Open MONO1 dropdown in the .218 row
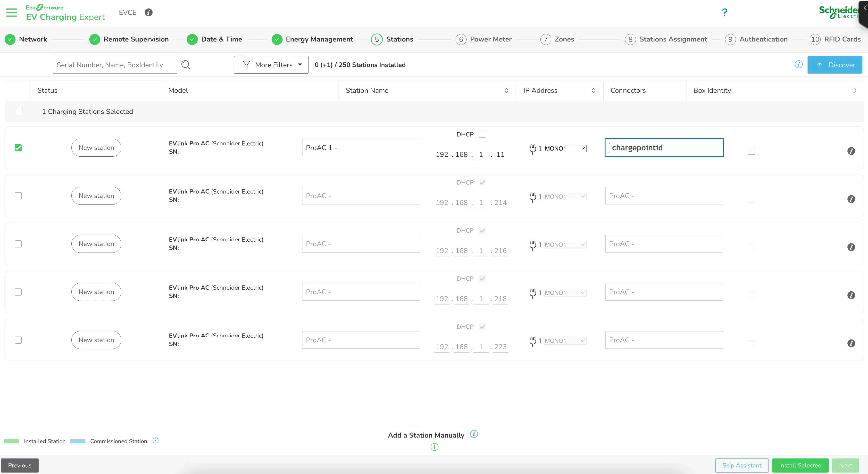 [x=565, y=293]
